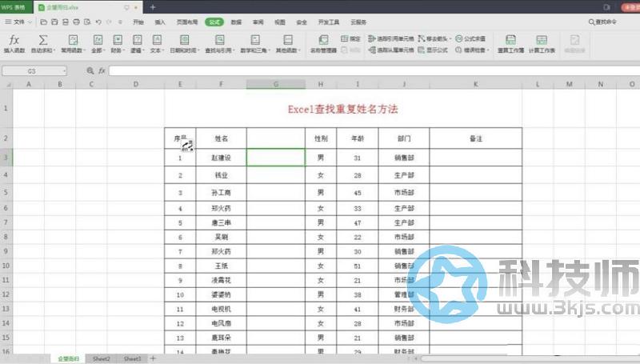Expand the Other Functions dropdown
Screen dimensions: 640x364
pos(288,44)
